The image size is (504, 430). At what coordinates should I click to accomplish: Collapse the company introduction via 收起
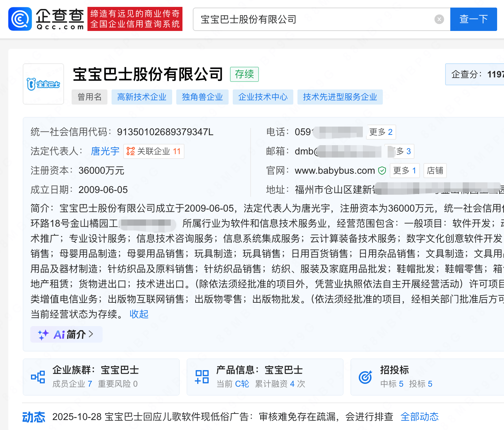point(139,314)
